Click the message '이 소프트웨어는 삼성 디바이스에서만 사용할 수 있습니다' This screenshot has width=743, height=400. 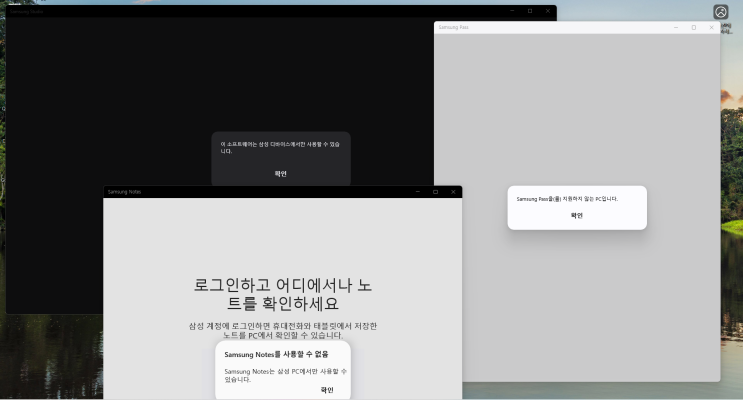coord(280,147)
